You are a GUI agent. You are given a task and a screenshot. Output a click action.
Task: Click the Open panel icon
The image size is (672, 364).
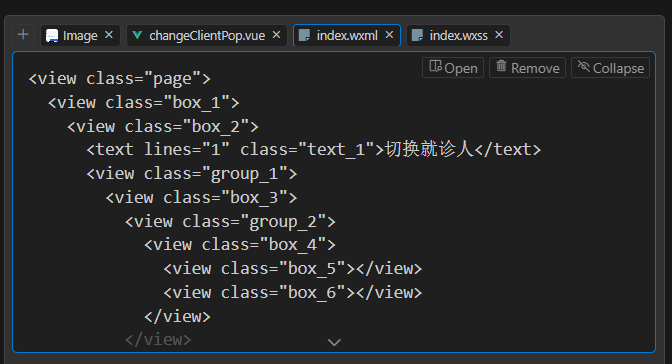pos(435,66)
